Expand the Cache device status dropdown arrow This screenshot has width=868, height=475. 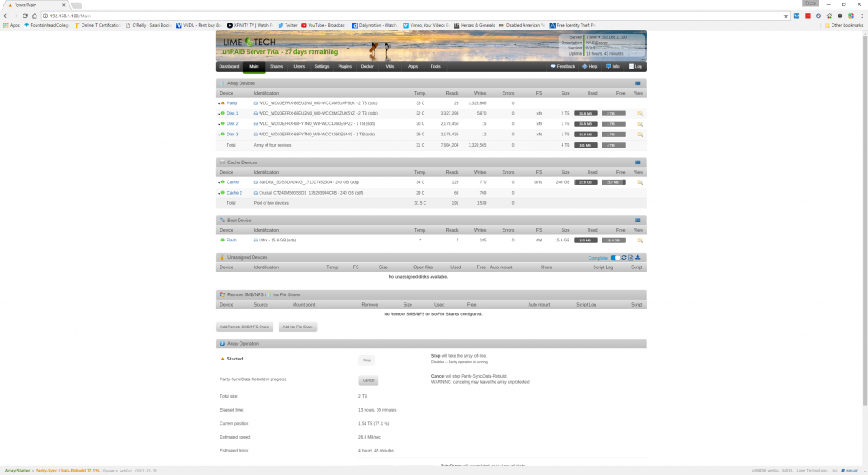click(219, 182)
